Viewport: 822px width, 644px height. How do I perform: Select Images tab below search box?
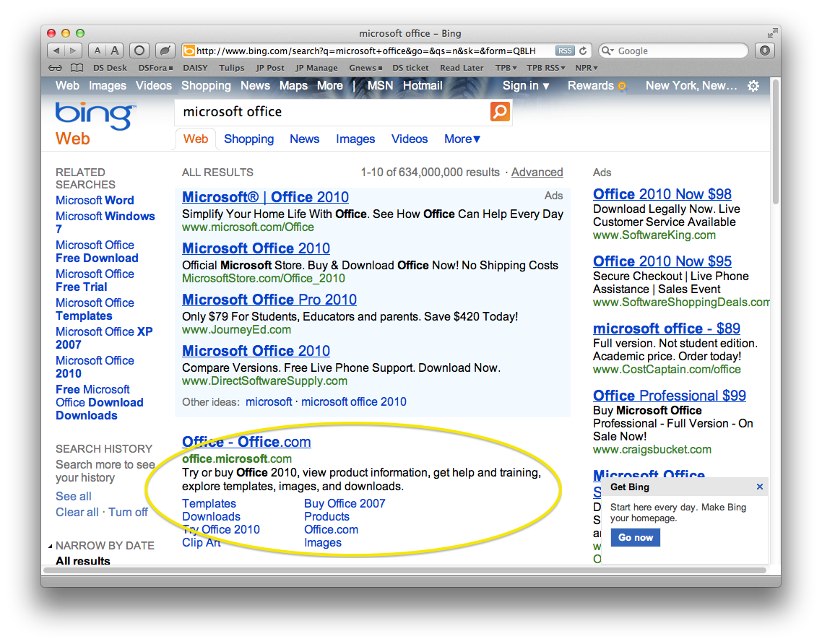(355, 139)
